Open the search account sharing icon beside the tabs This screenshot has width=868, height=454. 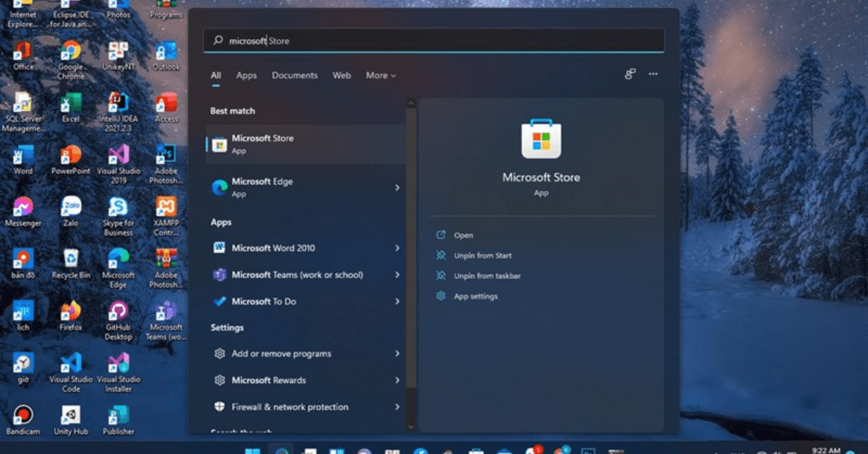630,74
